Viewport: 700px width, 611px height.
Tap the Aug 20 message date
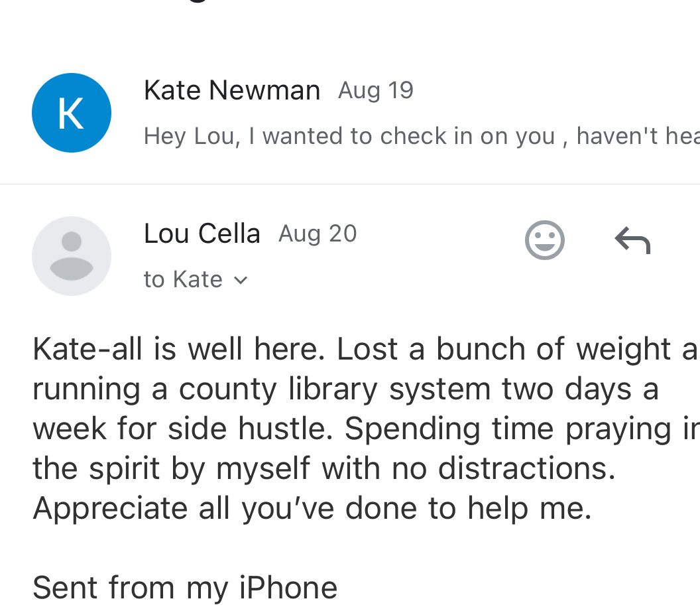(x=318, y=234)
